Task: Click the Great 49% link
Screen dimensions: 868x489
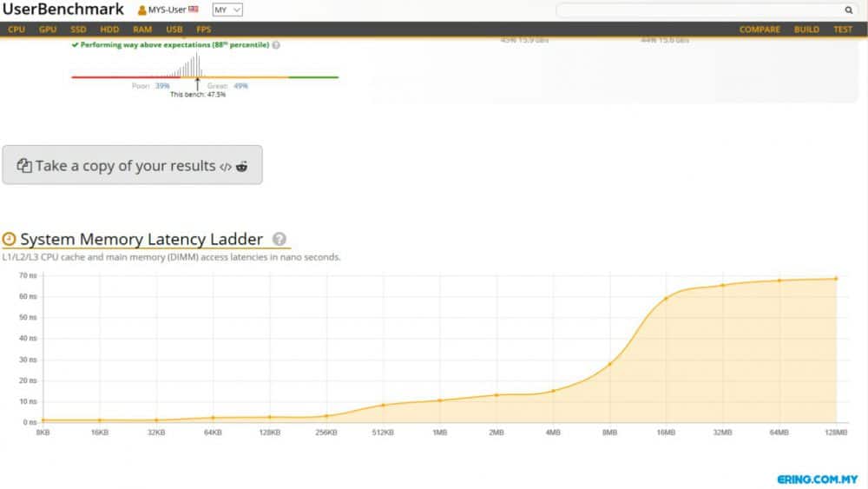Action: [x=240, y=86]
